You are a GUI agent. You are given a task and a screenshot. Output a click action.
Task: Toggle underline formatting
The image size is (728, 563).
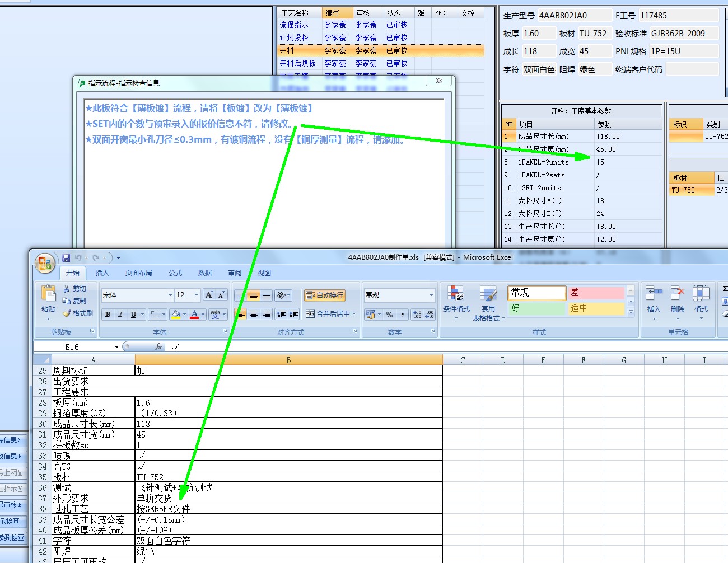click(133, 315)
